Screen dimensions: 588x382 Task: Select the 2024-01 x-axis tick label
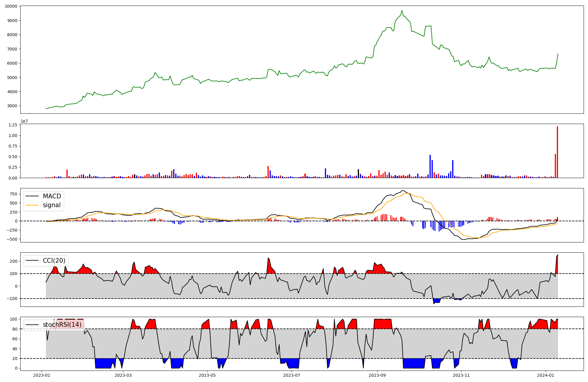tap(546, 375)
